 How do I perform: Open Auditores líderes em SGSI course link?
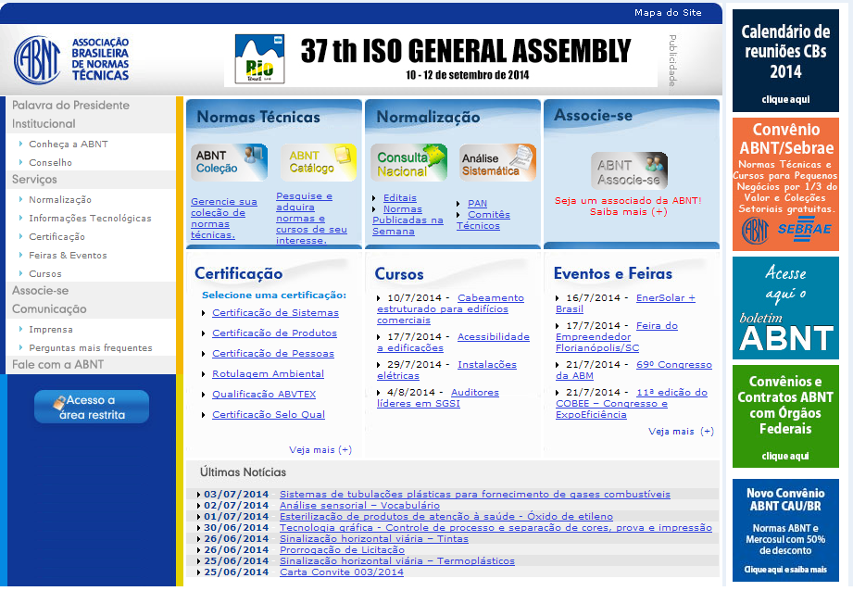pos(438,397)
